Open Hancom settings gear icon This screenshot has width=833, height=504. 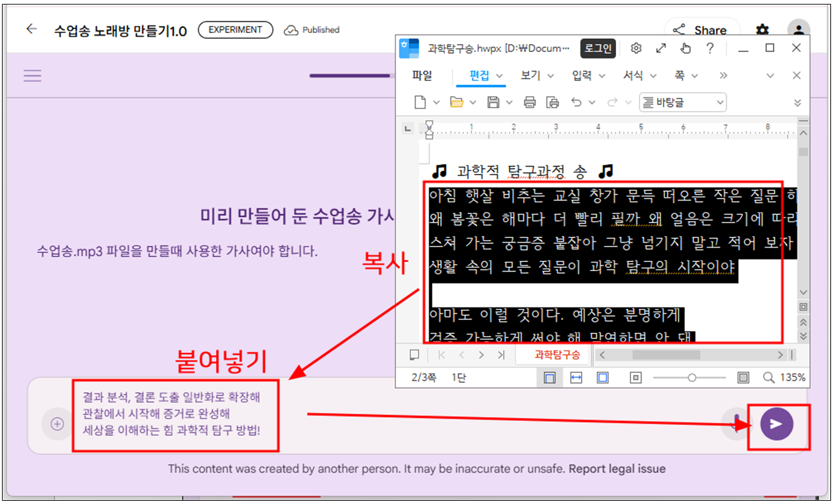(x=636, y=49)
